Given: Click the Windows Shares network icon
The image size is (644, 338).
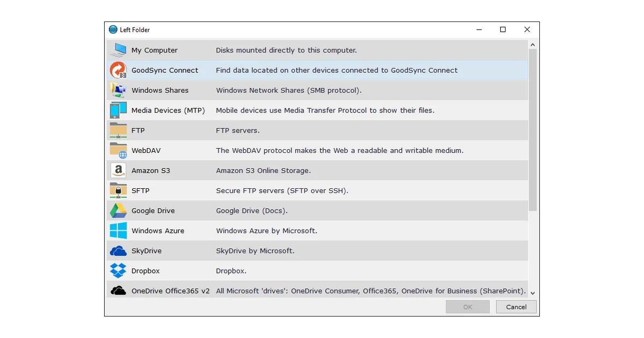Looking at the screenshot, I should (x=118, y=90).
